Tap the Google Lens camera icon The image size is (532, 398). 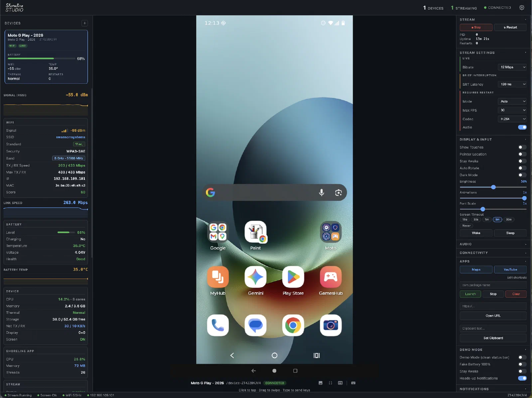tap(338, 192)
